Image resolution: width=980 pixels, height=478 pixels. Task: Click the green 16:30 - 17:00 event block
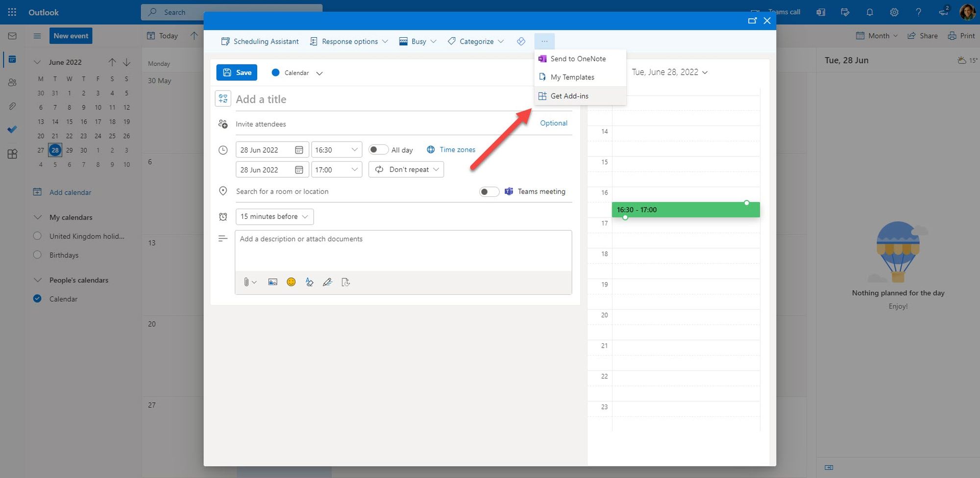click(x=685, y=210)
